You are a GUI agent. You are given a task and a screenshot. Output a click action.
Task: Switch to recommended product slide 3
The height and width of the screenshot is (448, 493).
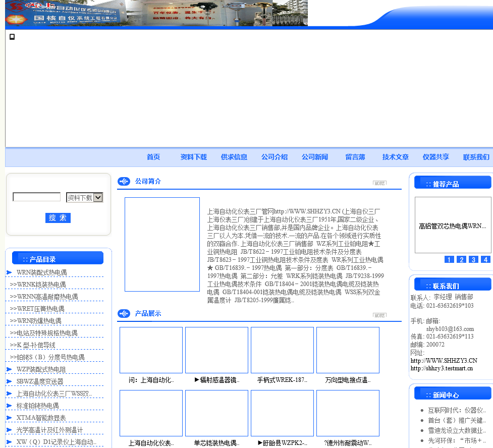click(473, 260)
